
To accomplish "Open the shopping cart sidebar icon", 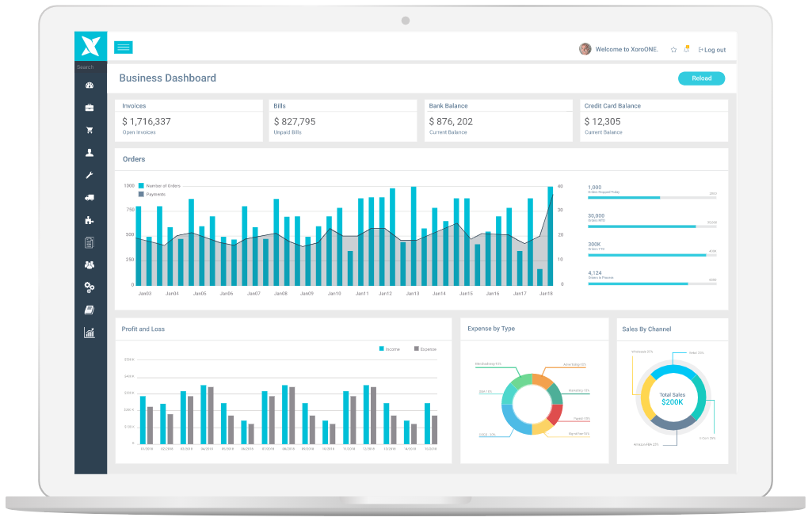I will coord(90,130).
